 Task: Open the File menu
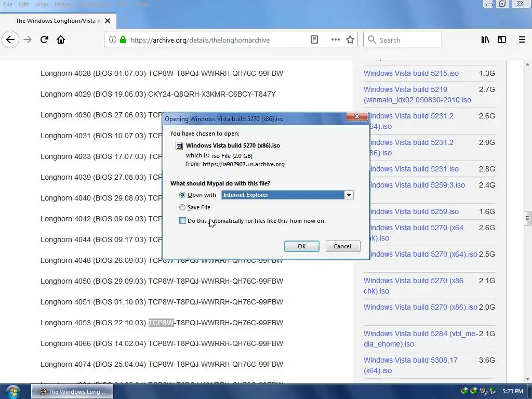coord(7,4)
